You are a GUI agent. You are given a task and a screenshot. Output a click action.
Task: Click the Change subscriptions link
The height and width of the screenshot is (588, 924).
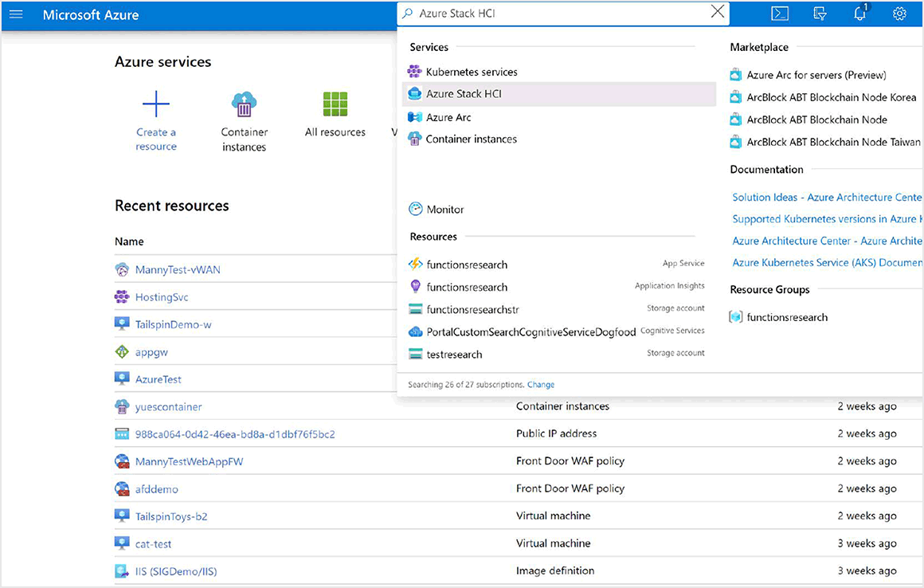541,385
